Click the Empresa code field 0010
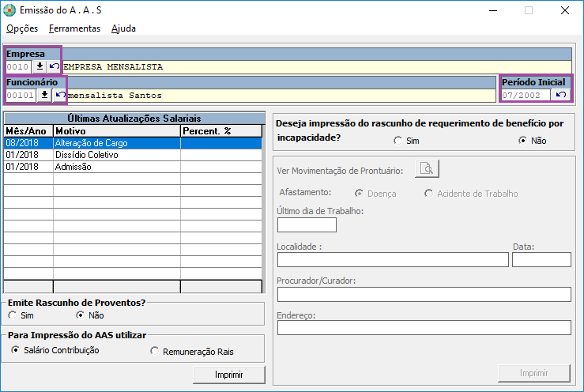This screenshot has width=584, height=392. [x=18, y=67]
